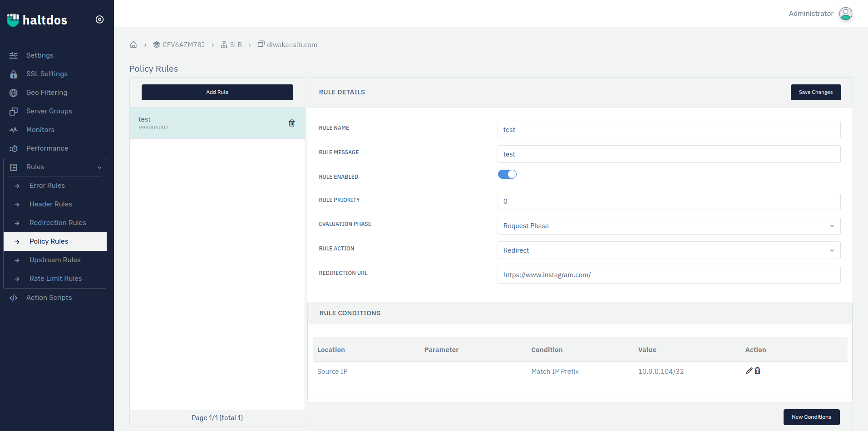Select the test rule entry
The width and height of the screenshot is (868, 431).
(217, 123)
